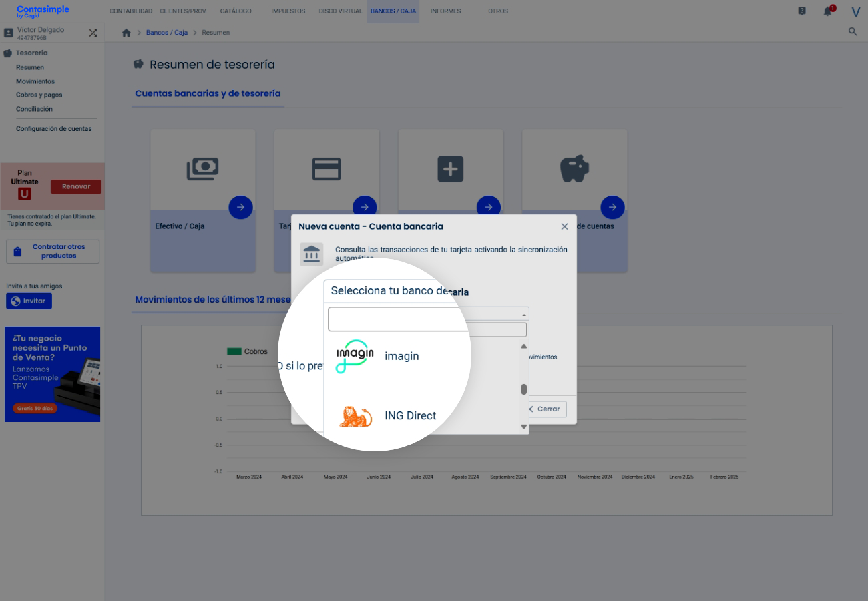Click the Víctor Delgado user name
868x601 pixels.
(x=40, y=30)
